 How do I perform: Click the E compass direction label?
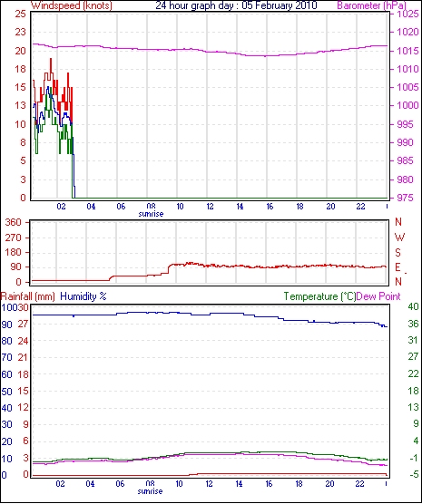[x=397, y=267]
